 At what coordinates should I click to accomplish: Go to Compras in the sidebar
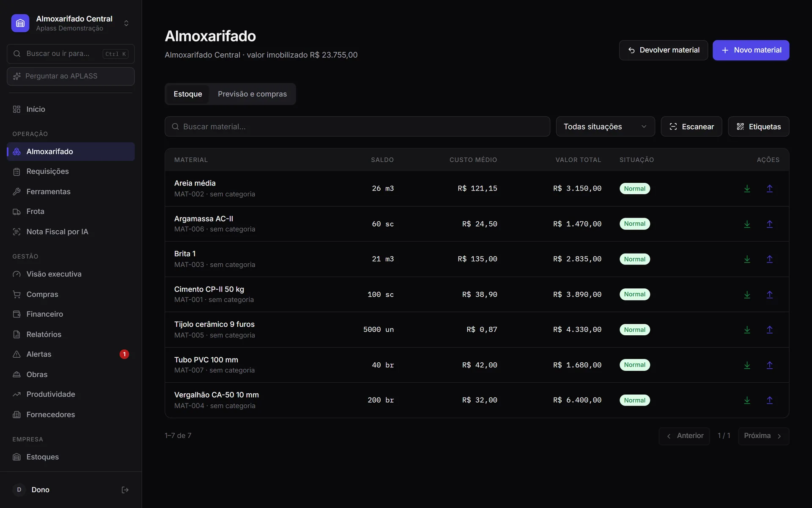click(71, 294)
